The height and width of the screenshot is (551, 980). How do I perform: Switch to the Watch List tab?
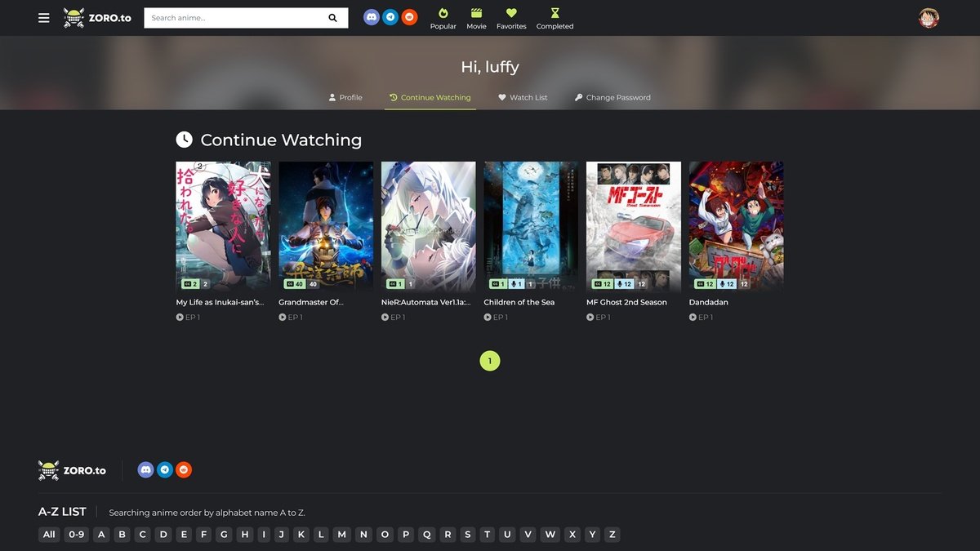tap(523, 97)
